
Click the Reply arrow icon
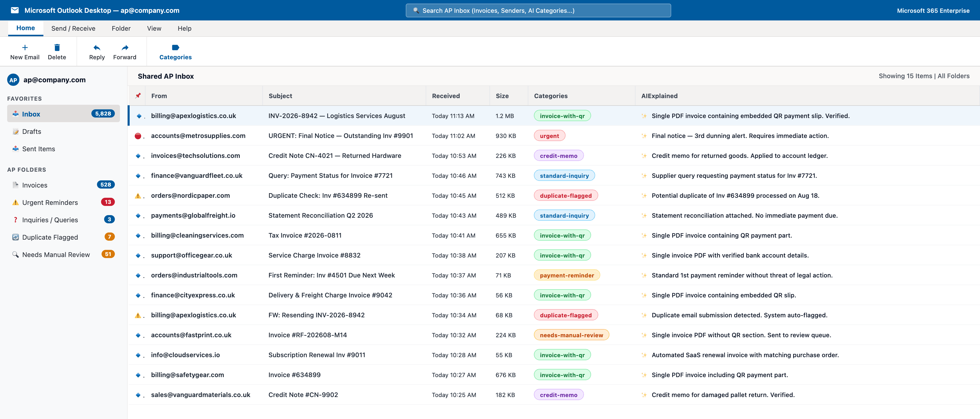(97, 48)
